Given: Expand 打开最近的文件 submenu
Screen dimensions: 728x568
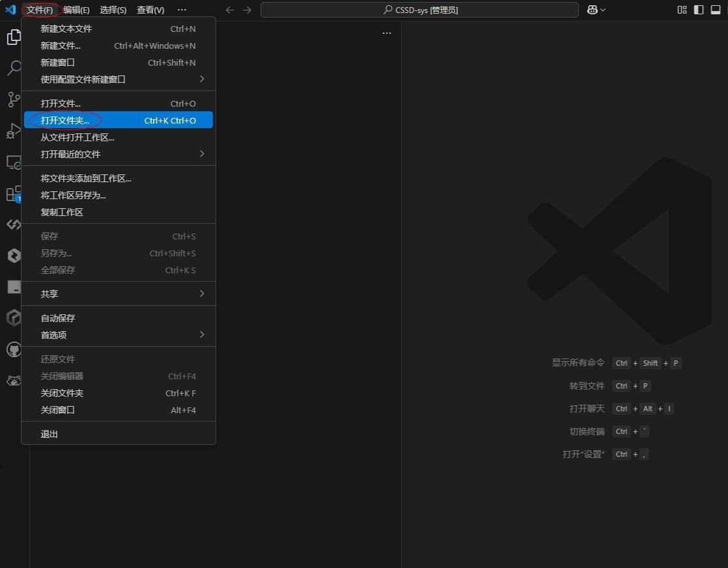Looking at the screenshot, I should [119, 154].
